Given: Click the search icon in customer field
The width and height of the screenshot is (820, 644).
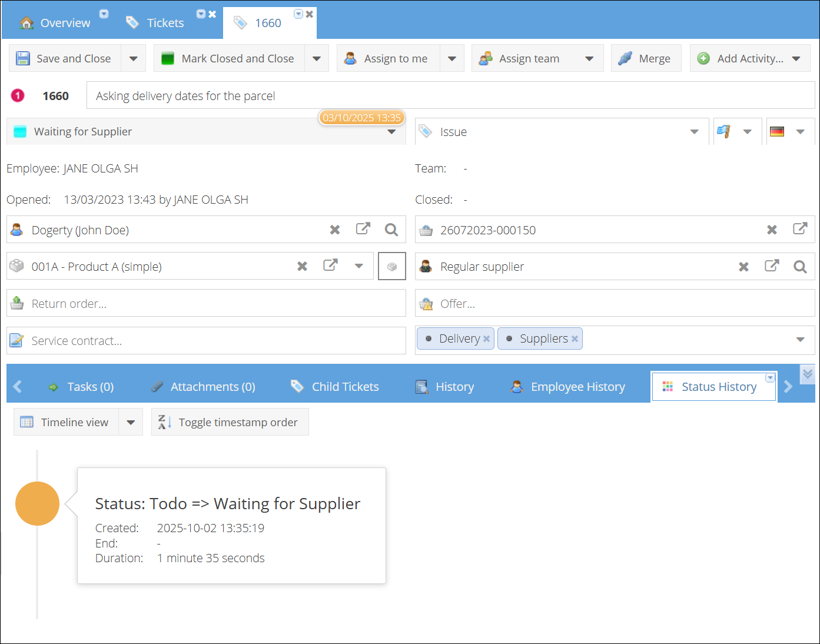Looking at the screenshot, I should tap(391, 230).
